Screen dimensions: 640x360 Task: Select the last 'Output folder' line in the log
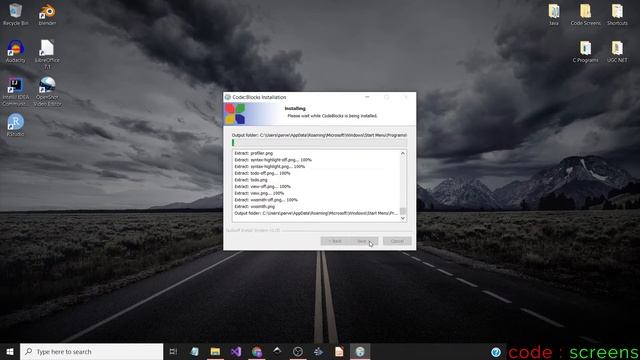[316, 213]
